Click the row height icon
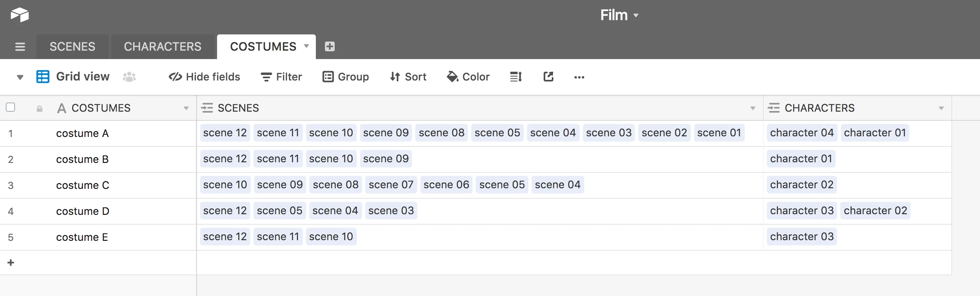This screenshot has height=296, width=980. click(x=516, y=77)
